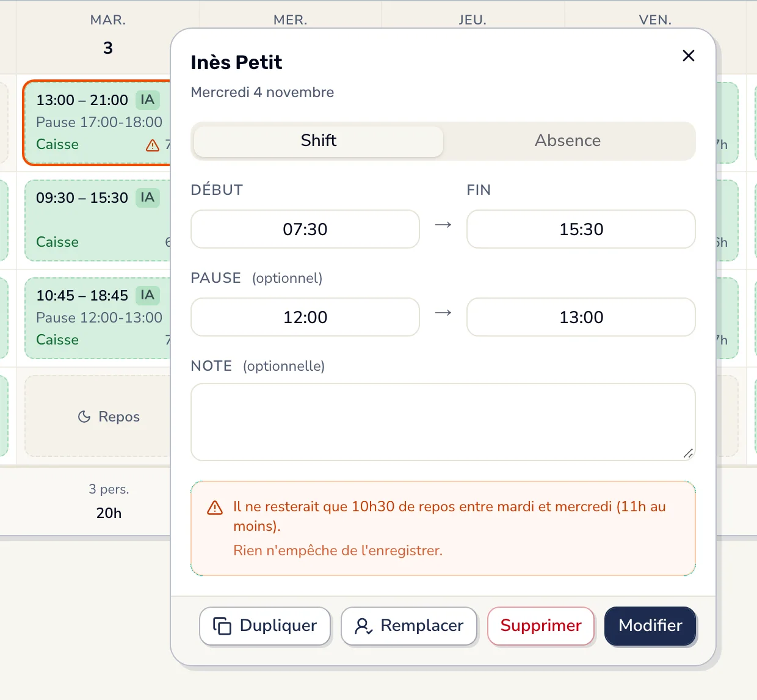The image size is (757, 700).
Task: Open the 09:30 – 15:30 shift card
Action: click(x=98, y=221)
